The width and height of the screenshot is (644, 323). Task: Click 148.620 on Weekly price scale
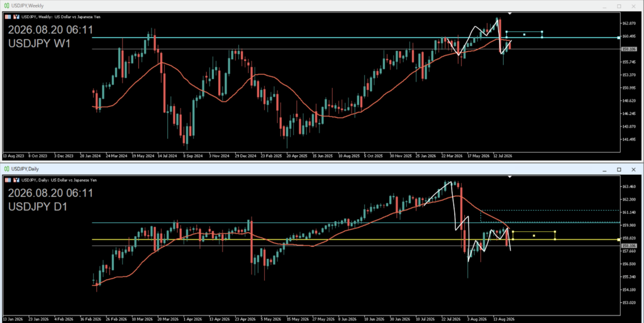tap(629, 101)
